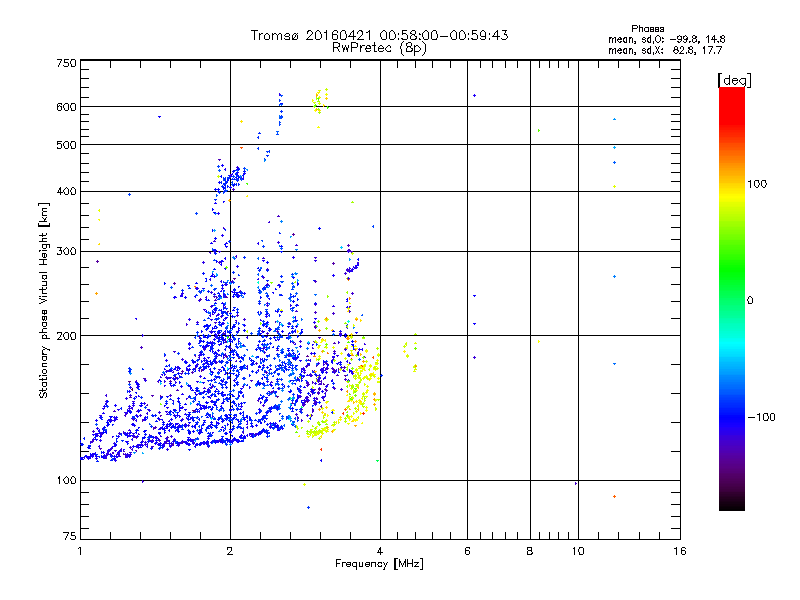This screenshot has height=600, width=800.
Task: Click the 'mean, sd,O: -99.8, 14.8' statistic
Action: pos(666,39)
